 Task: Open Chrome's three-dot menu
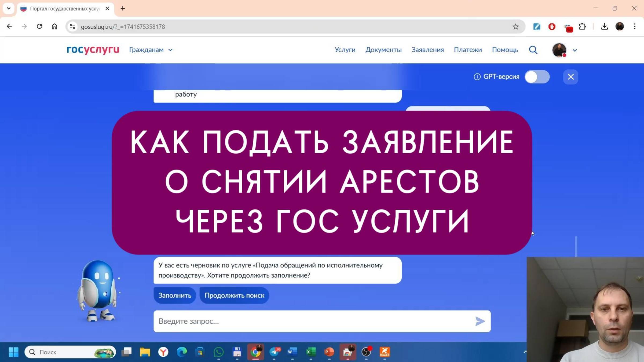pos(635,26)
